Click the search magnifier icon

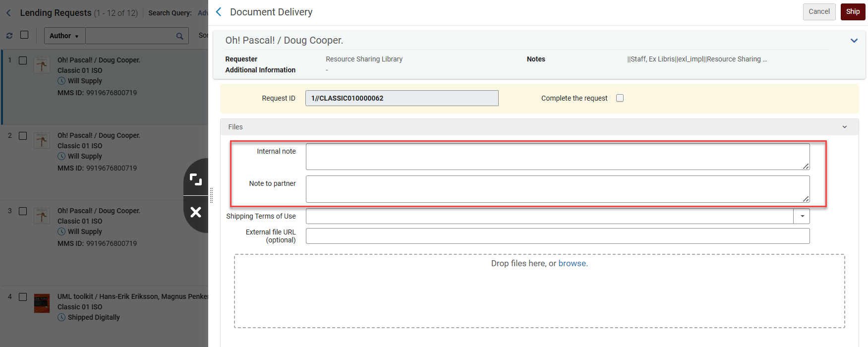tap(179, 36)
